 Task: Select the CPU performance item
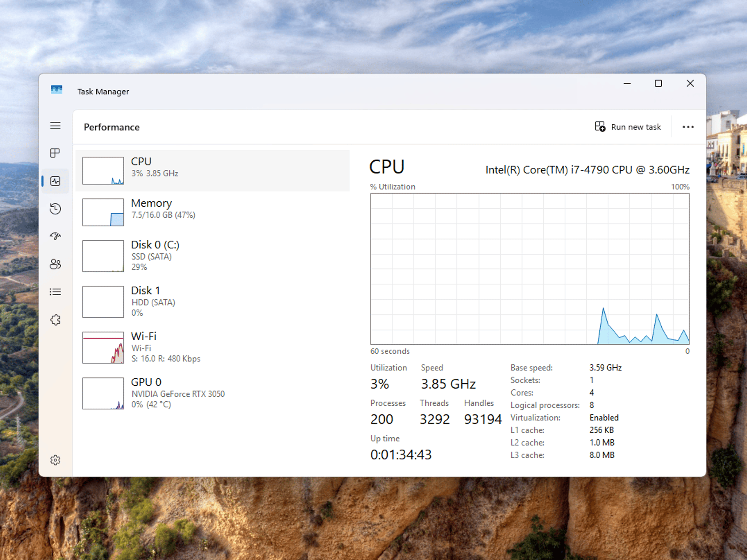click(212, 171)
